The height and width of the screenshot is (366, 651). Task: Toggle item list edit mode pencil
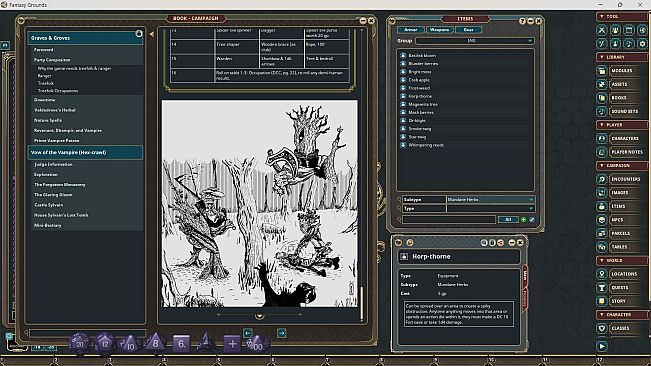point(532,219)
